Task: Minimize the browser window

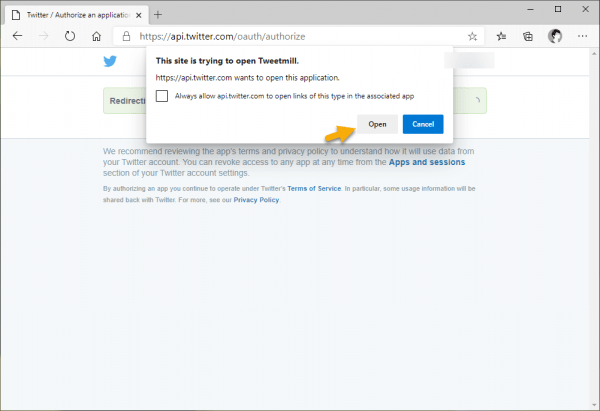Action: [530, 10]
